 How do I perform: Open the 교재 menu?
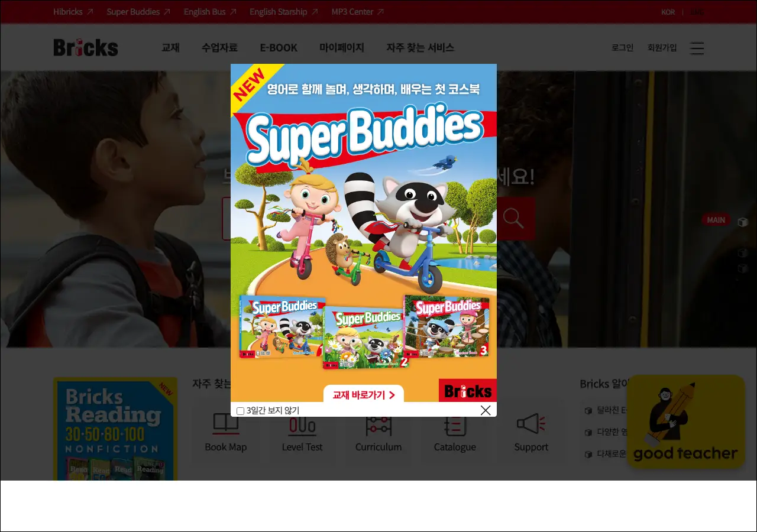(x=170, y=48)
